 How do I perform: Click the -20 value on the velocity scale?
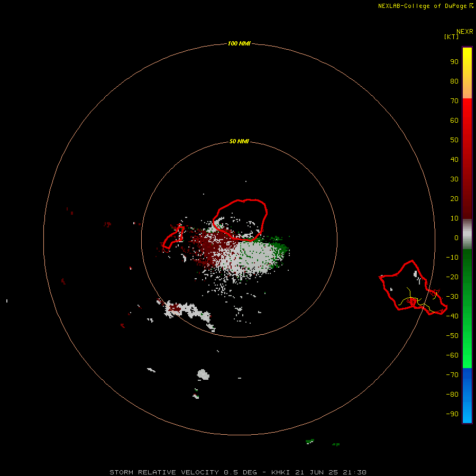click(452, 277)
